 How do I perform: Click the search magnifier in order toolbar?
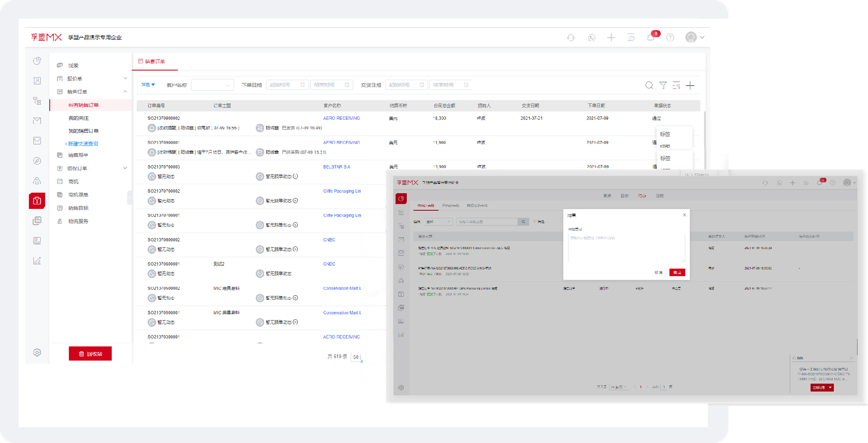649,85
